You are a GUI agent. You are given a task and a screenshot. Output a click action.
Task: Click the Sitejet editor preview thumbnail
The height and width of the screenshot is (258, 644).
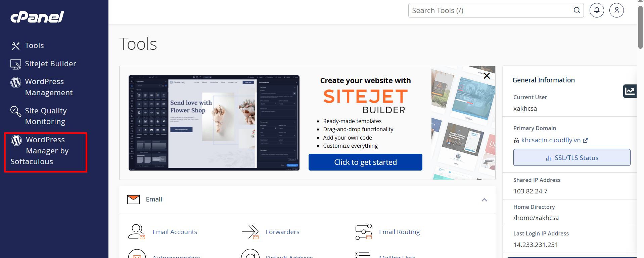pyautogui.click(x=214, y=123)
